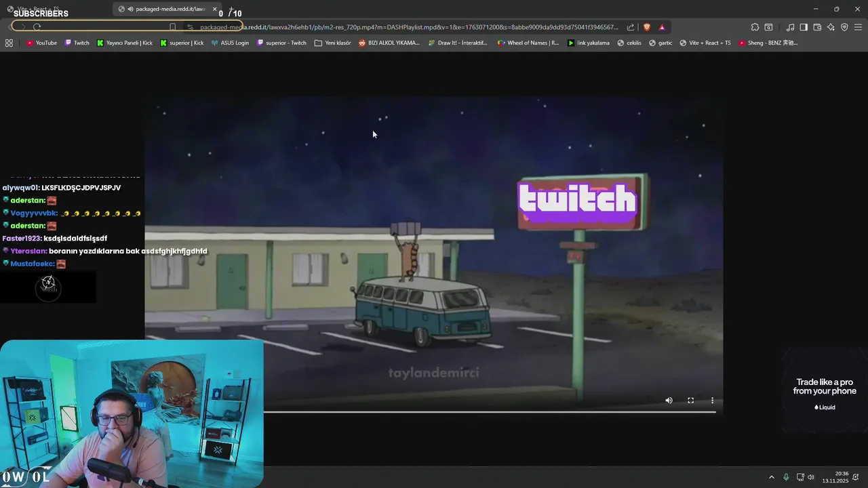868x488 pixels.
Task: Share the page via the share icon
Action: coord(631,27)
